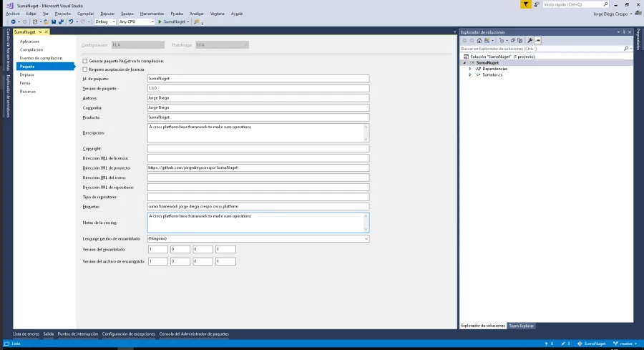Click the Save icon in the toolbar
Image resolution: width=644 pixels, height=350 pixels.
point(54,21)
